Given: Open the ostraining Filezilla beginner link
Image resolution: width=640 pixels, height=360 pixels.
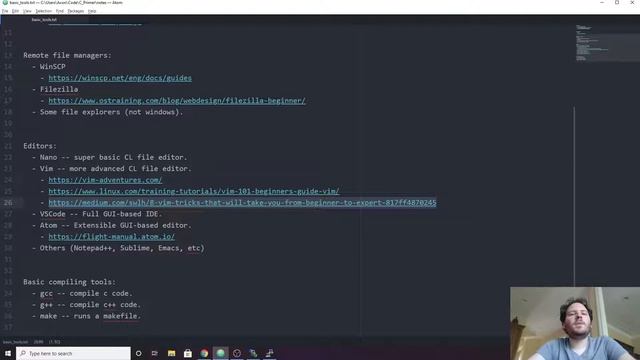Looking at the screenshot, I should tap(177, 100).
